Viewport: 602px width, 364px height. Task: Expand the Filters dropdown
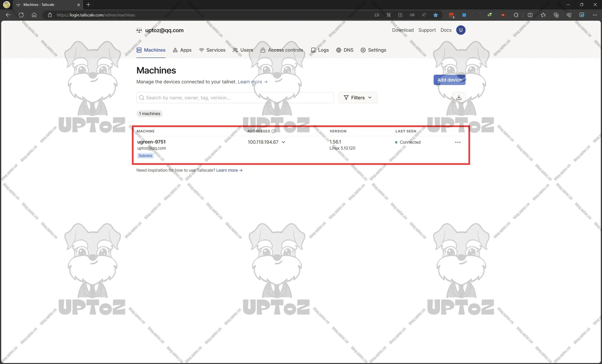pyautogui.click(x=358, y=98)
